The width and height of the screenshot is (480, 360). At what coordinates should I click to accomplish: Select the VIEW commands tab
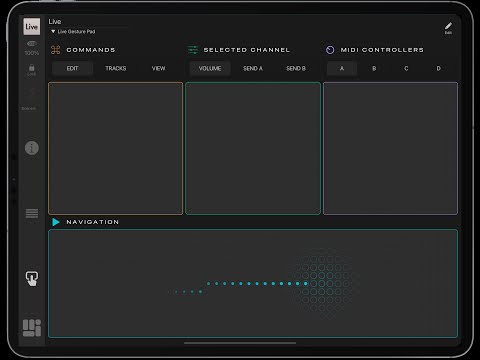(x=158, y=68)
